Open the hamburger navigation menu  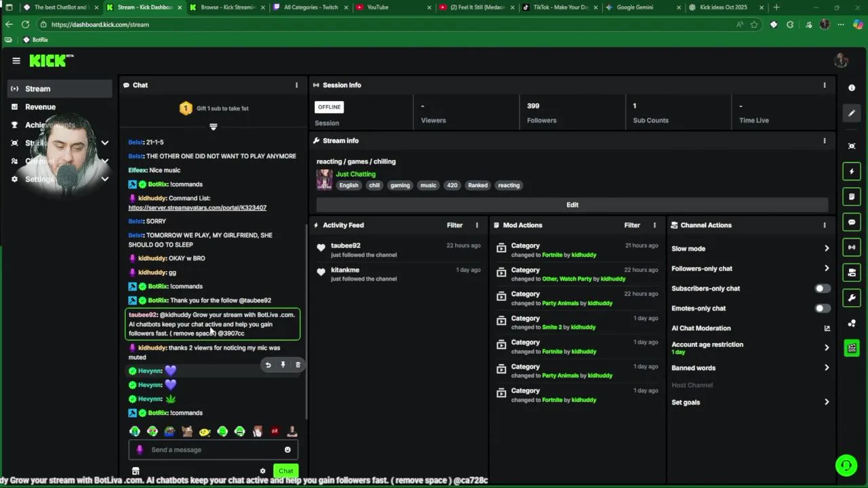[16, 60]
